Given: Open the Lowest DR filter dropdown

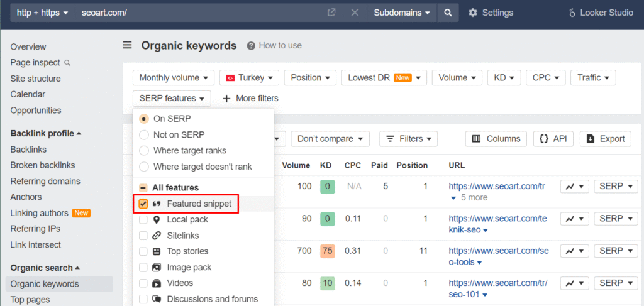Looking at the screenshot, I should pos(384,78).
